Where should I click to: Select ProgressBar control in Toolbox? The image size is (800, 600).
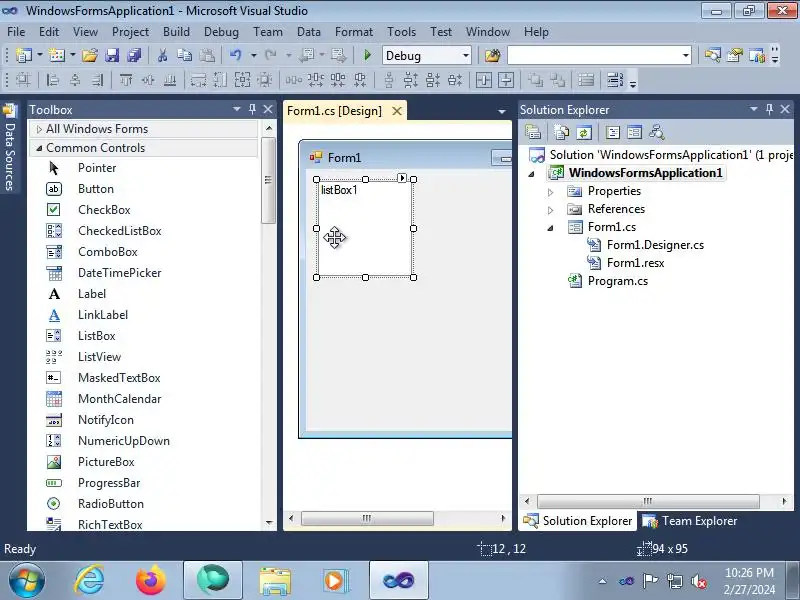pyautogui.click(x=109, y=483)
